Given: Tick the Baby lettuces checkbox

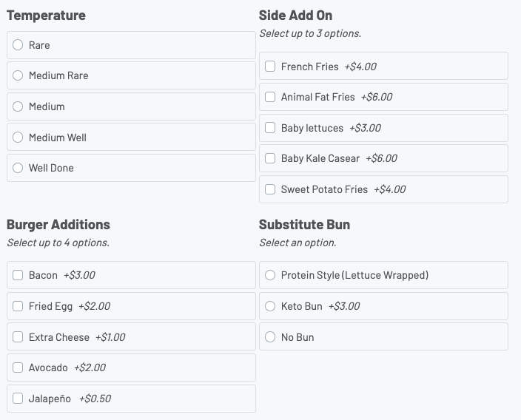Looking at the screenshot, I should click(x=270, y=128).
